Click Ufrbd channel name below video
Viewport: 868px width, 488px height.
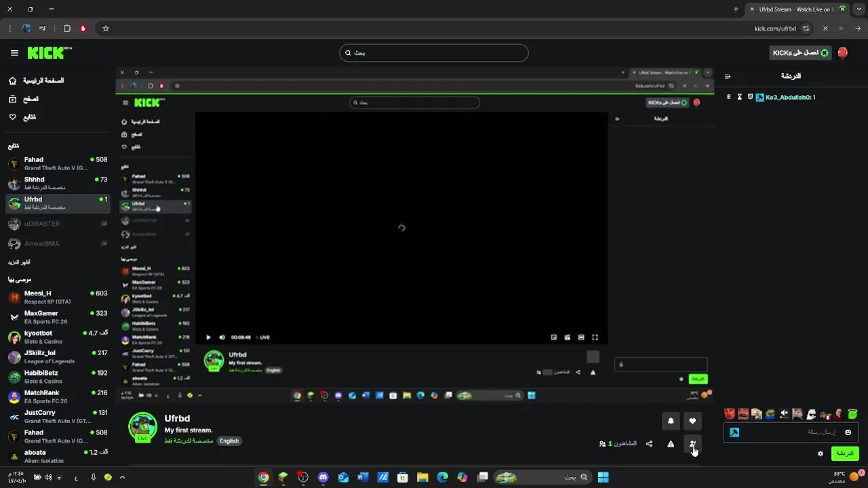(177, 418)
